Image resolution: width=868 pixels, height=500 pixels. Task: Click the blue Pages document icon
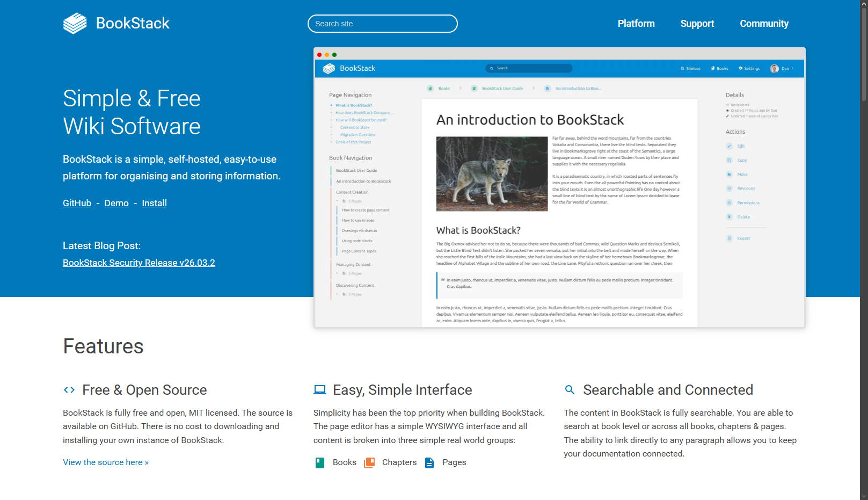(429, 462)
